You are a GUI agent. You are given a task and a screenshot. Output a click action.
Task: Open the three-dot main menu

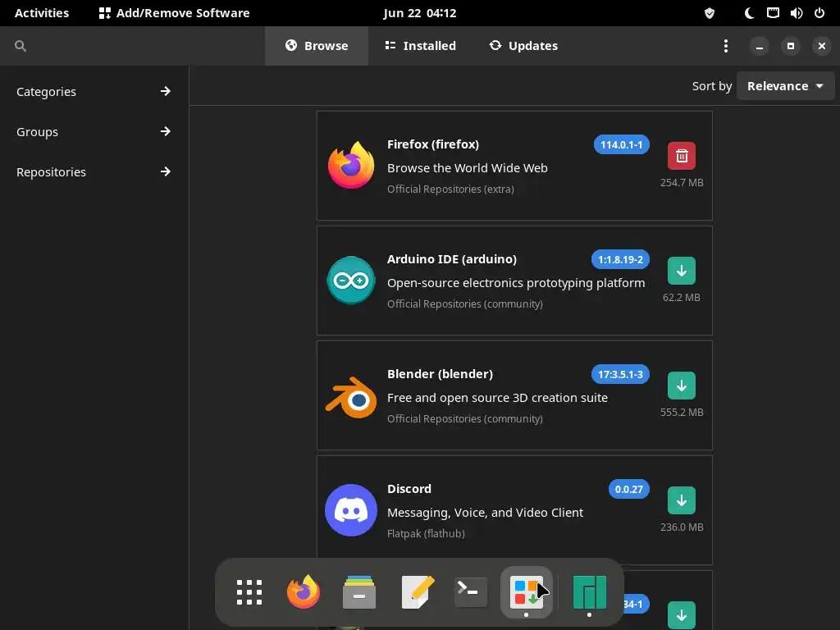tap(726, 46)
